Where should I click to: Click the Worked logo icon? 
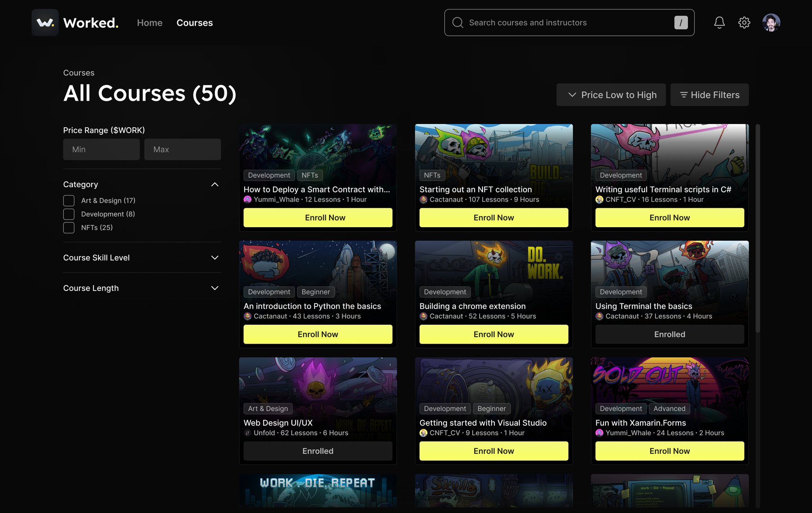pos(45,23)
